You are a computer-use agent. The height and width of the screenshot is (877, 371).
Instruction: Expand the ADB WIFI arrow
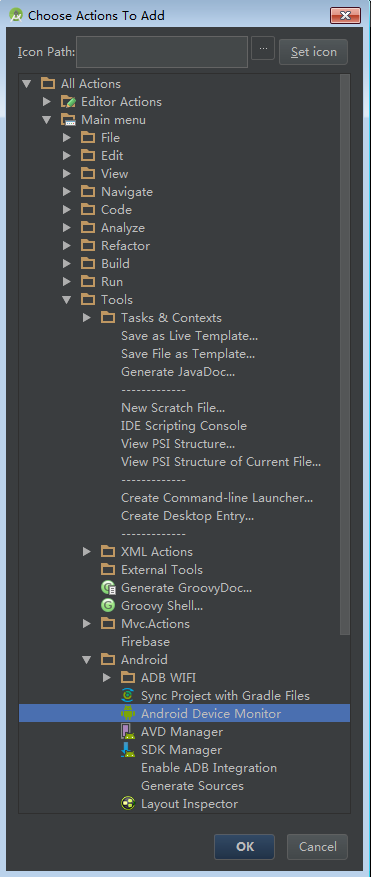[x=107, y=677]
